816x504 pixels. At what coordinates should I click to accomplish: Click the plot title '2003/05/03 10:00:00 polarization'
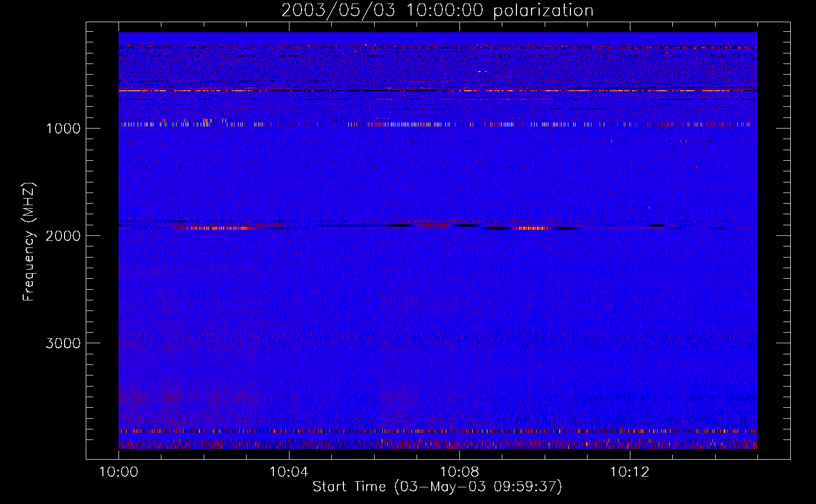(x=437, y=11)
